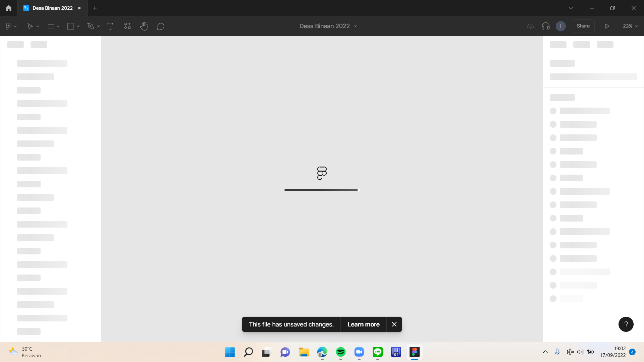Image resolution: width=644 pixels, height=362 pixels.
Task: Expand Move tool options dropdown
Action: [38, 26]
